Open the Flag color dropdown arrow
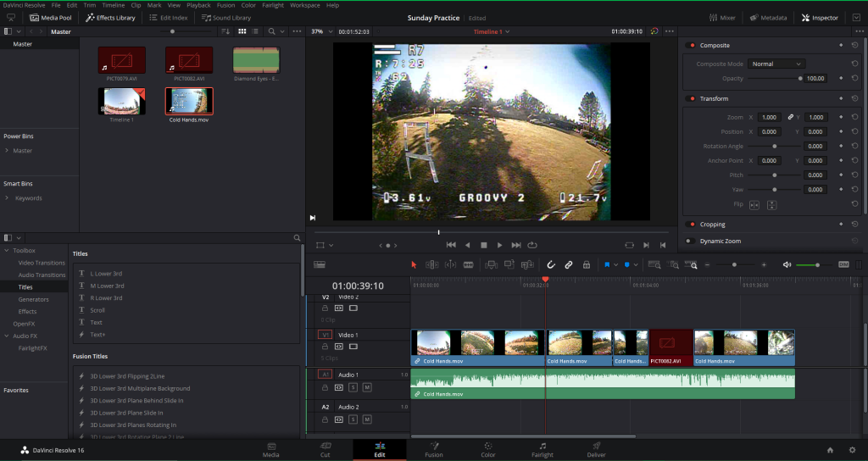This screenshot has width=868, height=461. [615, 265]
